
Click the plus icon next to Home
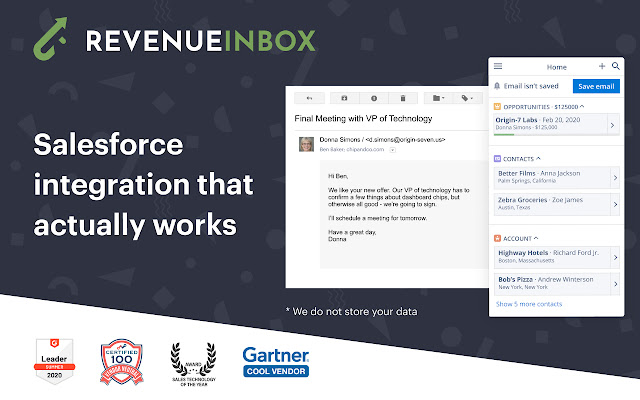pyautogui.click(x=602, y=66)
